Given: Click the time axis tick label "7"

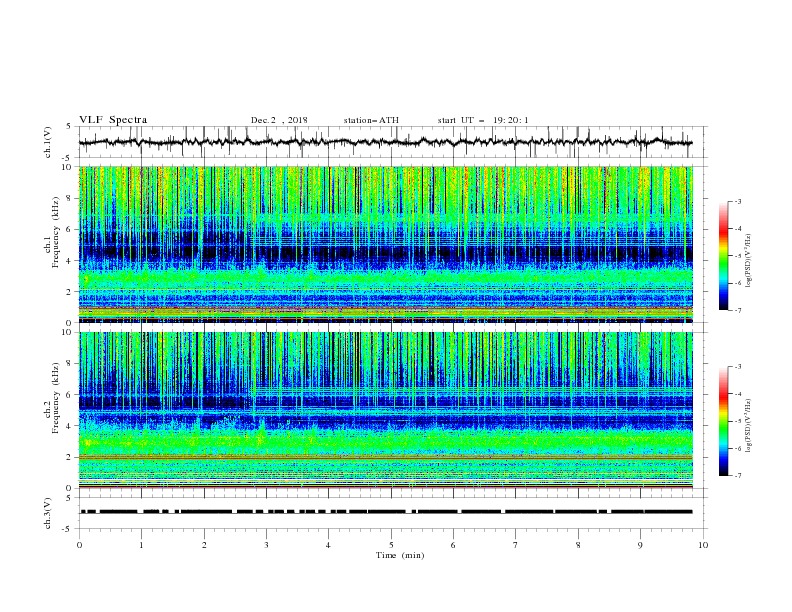Looking at the screenshot, I should coord(516,545).
